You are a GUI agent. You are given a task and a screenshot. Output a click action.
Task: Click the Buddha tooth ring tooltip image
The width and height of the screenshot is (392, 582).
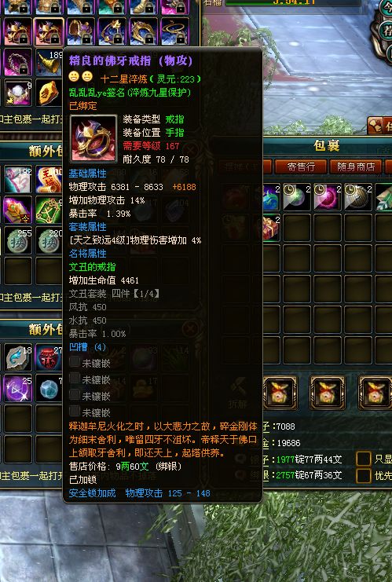coord(93,140)
